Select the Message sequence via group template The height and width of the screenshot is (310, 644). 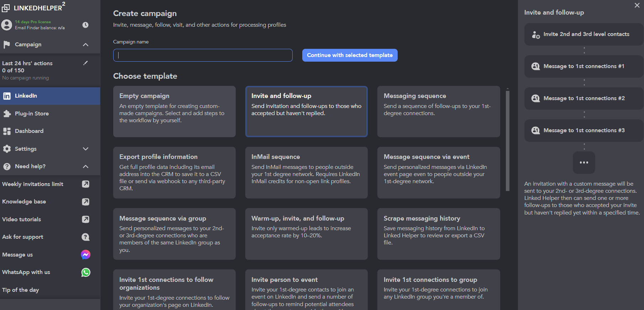pos(174,234)
